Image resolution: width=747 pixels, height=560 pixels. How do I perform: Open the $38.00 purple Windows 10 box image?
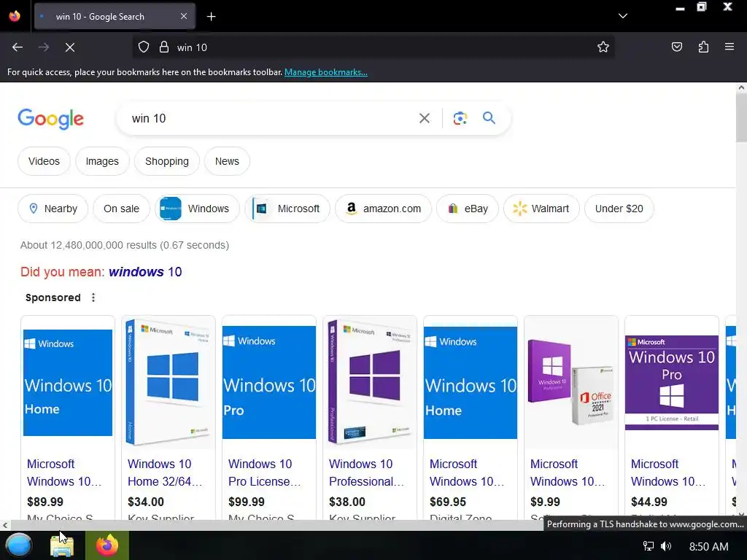[370, 382]
